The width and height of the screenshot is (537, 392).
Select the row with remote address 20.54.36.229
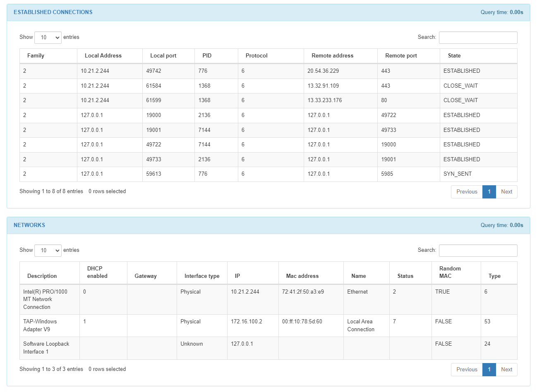323,71
